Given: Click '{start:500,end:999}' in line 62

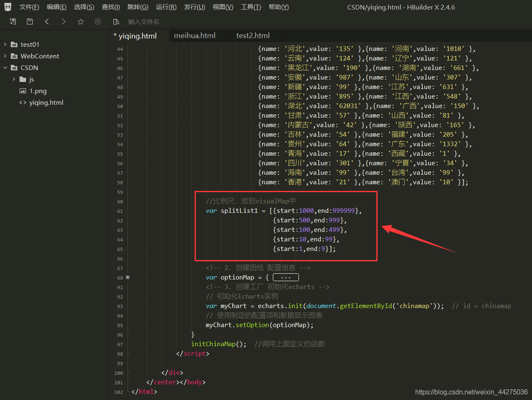Looking at the screenshot, I should 308,220.
